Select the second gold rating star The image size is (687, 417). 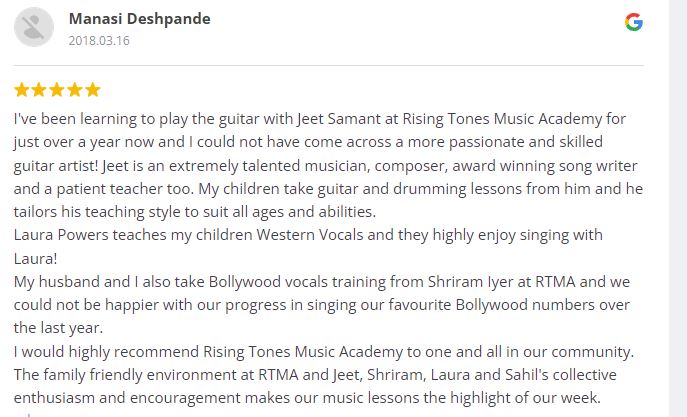[x=39, y=90]
